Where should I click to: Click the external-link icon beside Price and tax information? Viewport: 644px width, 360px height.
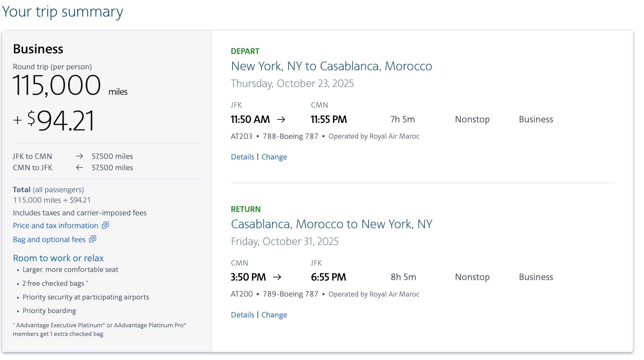105,225
